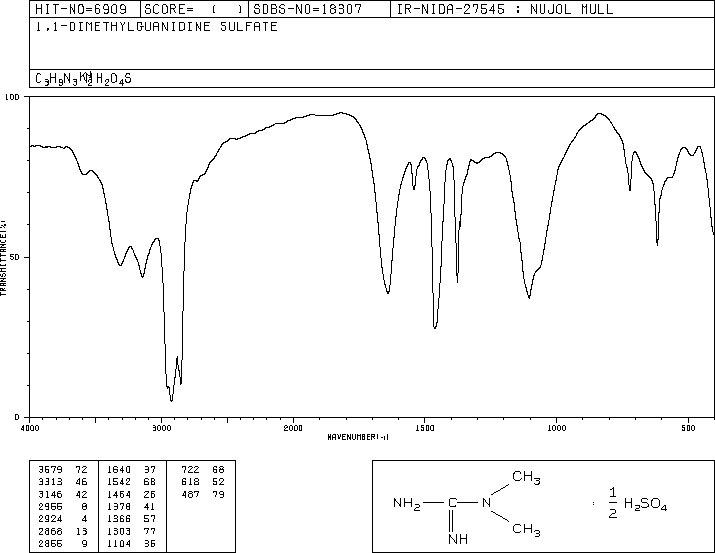Click the 4000 wavenumber axis label
The width and height of the screenshot is (715, 553).
point(30,428)
